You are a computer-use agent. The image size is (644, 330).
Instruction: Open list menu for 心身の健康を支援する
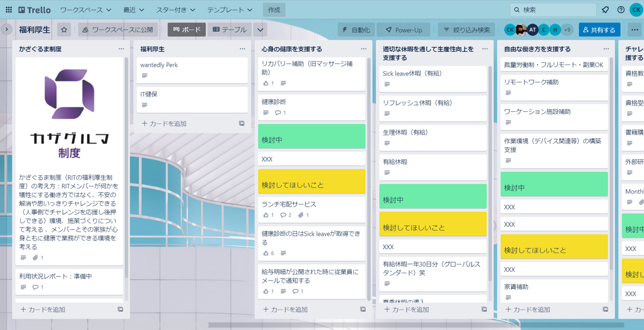click(x=363, y=49)
